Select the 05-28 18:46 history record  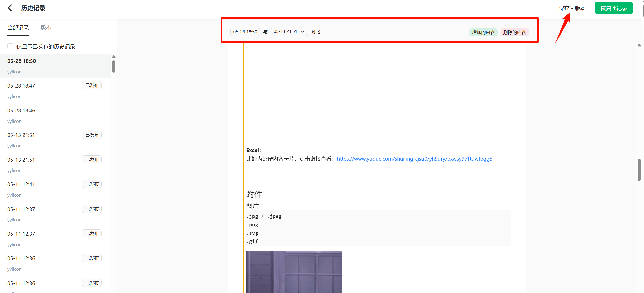click(x=21, y=111)
